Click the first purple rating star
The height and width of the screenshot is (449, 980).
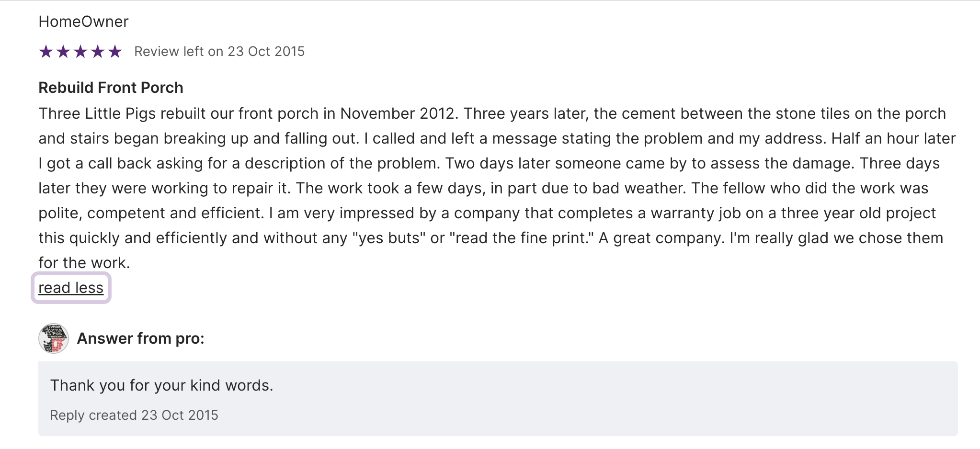(x=46, y=51)
